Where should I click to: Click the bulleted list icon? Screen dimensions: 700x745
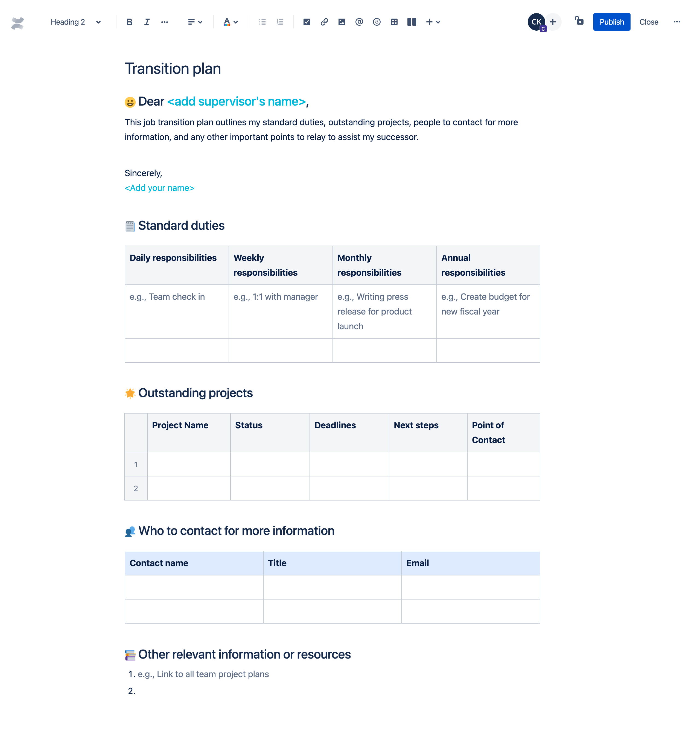[x=262, y=22]
